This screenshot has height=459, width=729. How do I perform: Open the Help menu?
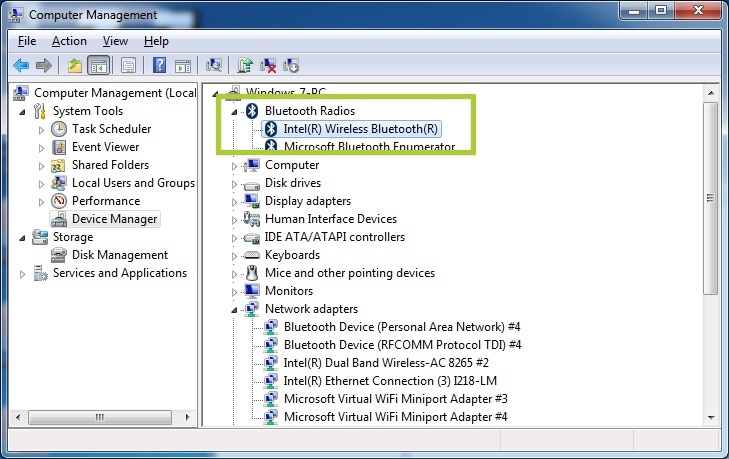tap(156, 41)
